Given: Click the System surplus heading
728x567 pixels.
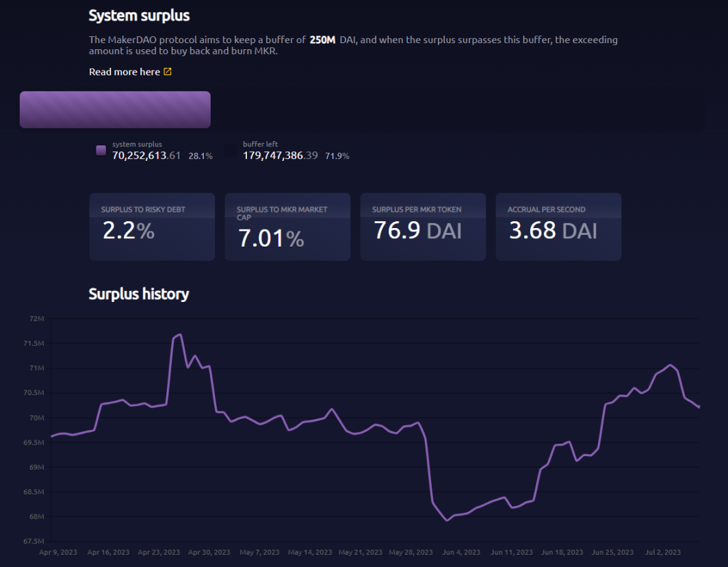Looking at the screenshot, I should (x=140, y=15).
